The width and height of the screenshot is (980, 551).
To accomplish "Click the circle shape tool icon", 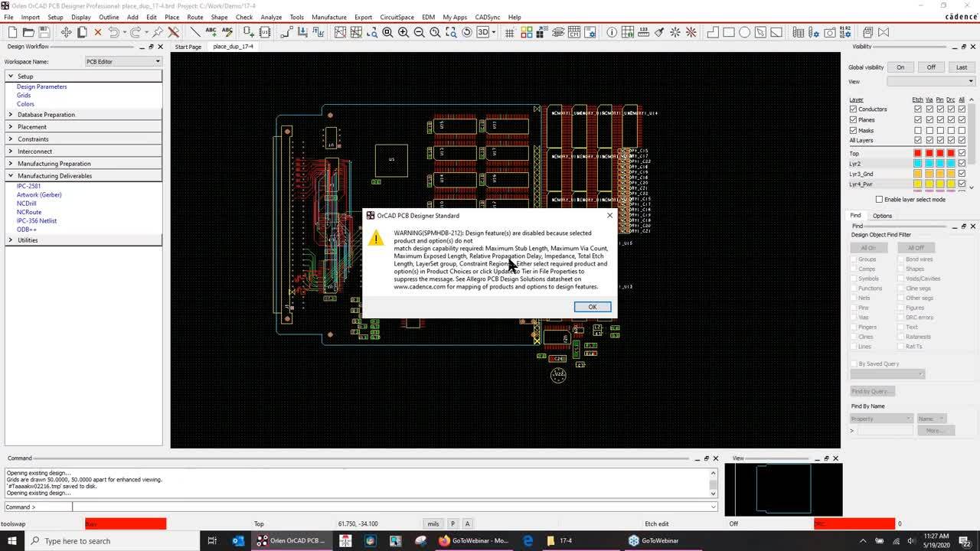I will (x=744, y=32).
